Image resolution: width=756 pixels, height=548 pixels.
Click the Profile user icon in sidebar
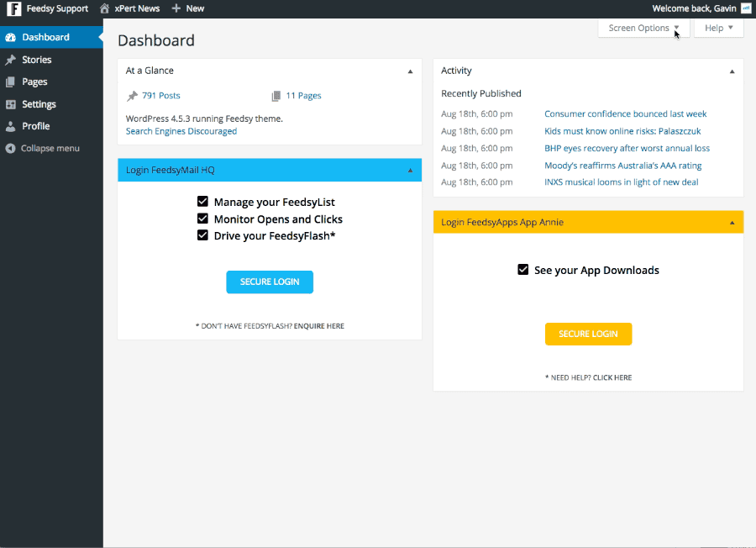[10, 126]
